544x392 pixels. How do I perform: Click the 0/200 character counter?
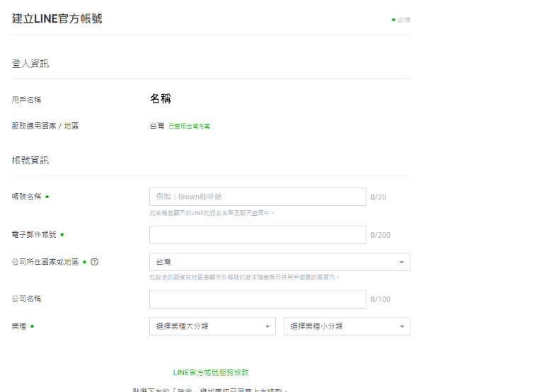[381, 235]
